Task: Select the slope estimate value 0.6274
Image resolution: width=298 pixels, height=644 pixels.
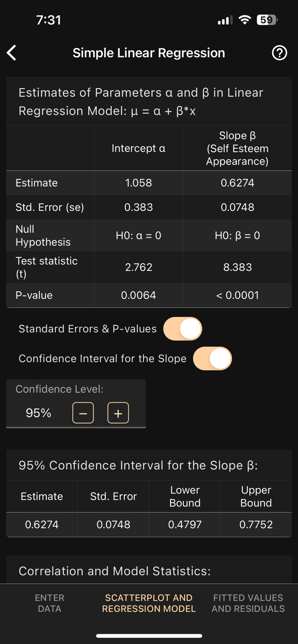Action: point(237,183)
